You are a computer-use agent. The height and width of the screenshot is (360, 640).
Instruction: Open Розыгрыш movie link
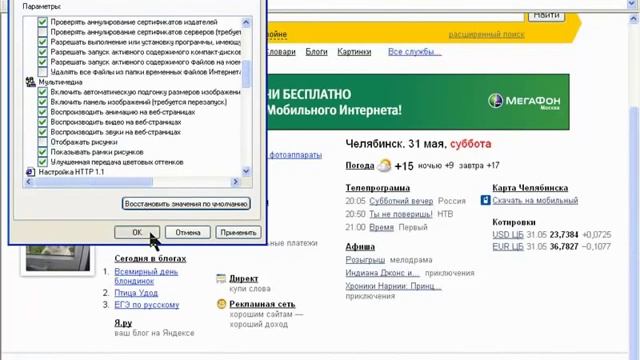[x=365, y=260]
